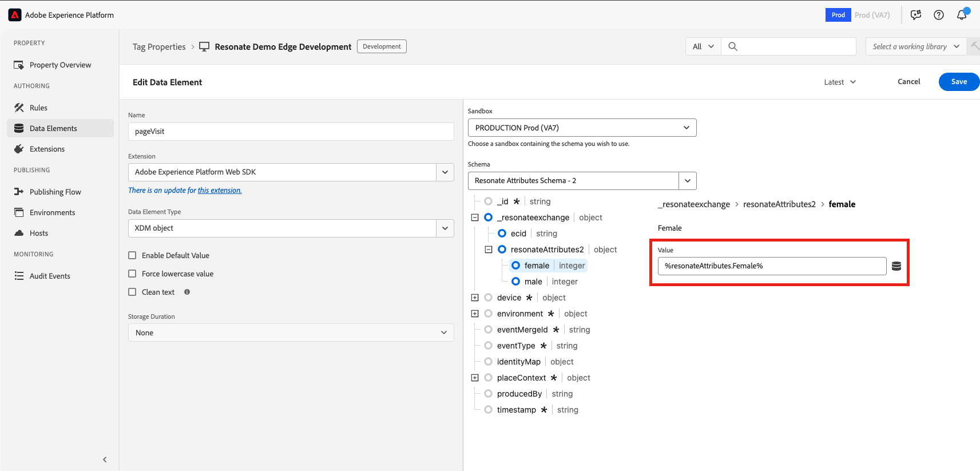Click the Audit Events list icon
The height and width of the screenshot is (471, 980).
[19, 276]
